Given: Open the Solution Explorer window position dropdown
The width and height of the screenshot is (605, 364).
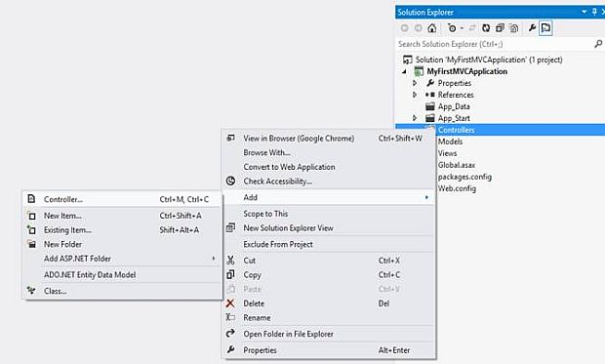Looking at the screenshot, I should tap(585, 12).
